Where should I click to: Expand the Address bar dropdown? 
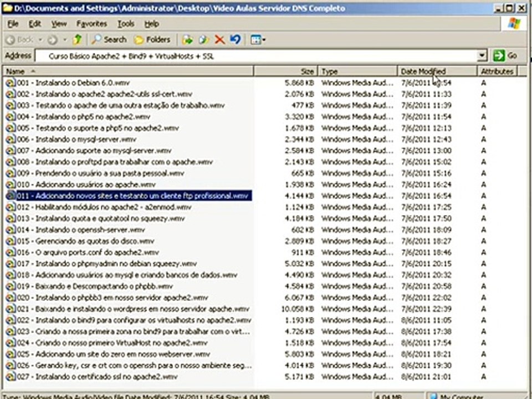tap(482, 55)
